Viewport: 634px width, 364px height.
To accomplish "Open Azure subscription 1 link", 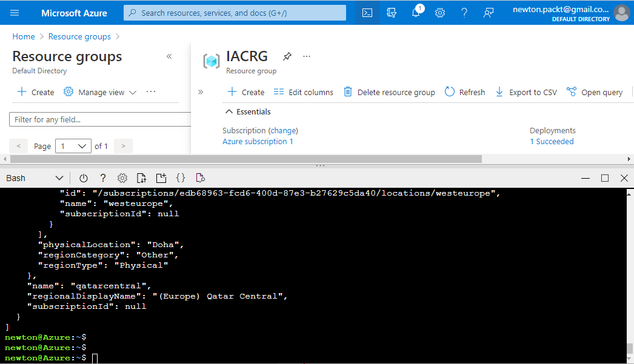I will 258,141.
